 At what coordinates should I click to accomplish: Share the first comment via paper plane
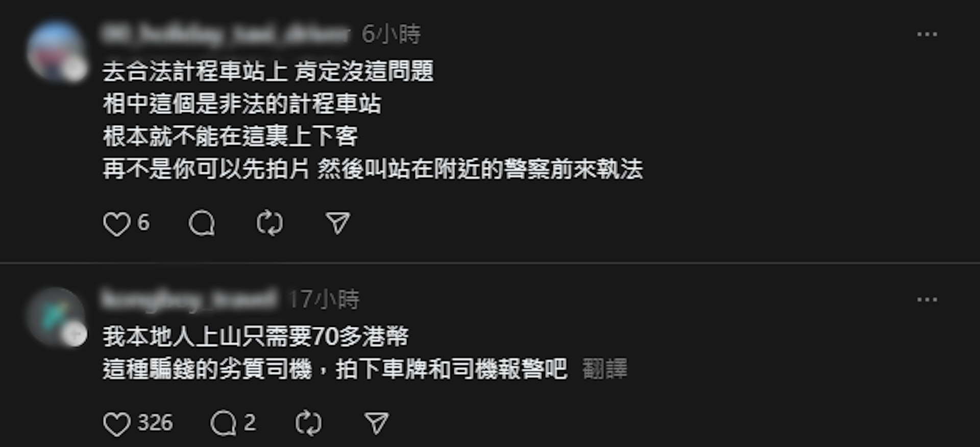pyautogui.click(x=338, y=224)
